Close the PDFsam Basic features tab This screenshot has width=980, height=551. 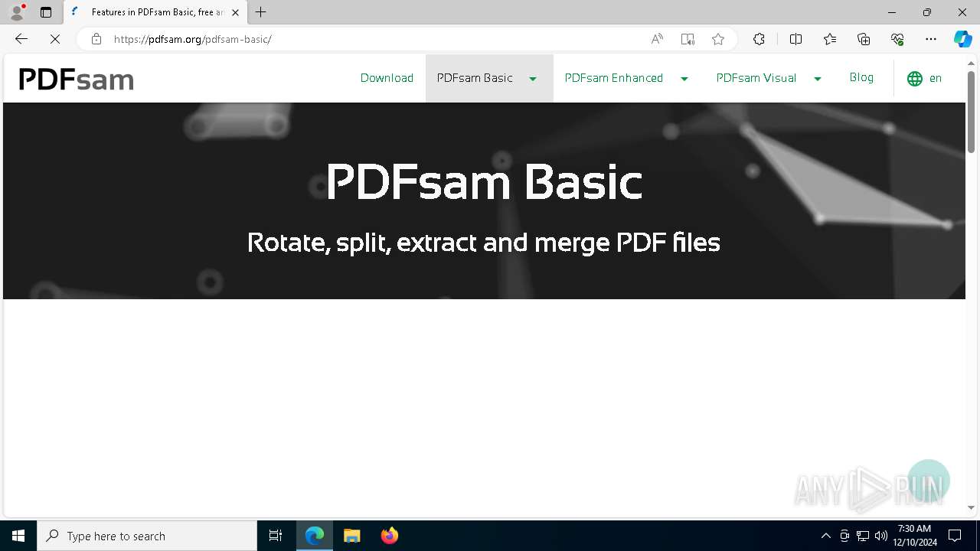(235, 12)
